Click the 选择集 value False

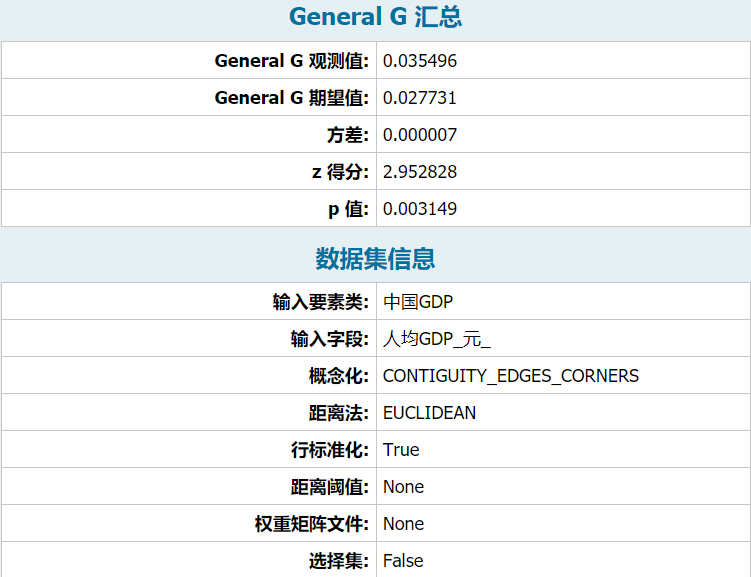(x=403, y=561)
